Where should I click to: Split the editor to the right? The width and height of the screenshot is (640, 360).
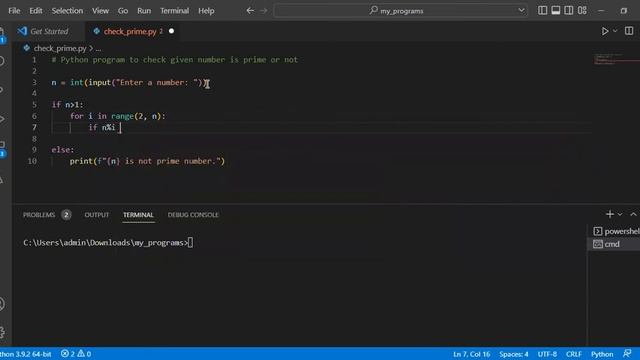pyautogui.click(x=629, y=31)
